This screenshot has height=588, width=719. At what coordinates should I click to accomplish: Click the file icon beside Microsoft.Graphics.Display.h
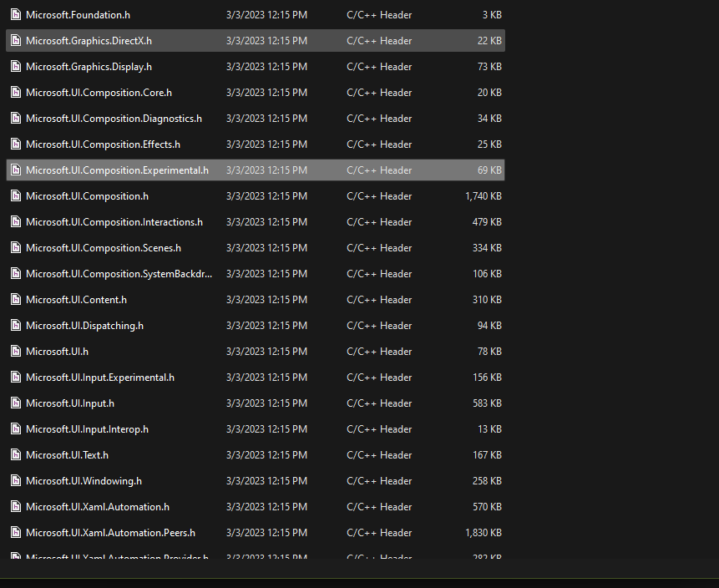(16, 67)
